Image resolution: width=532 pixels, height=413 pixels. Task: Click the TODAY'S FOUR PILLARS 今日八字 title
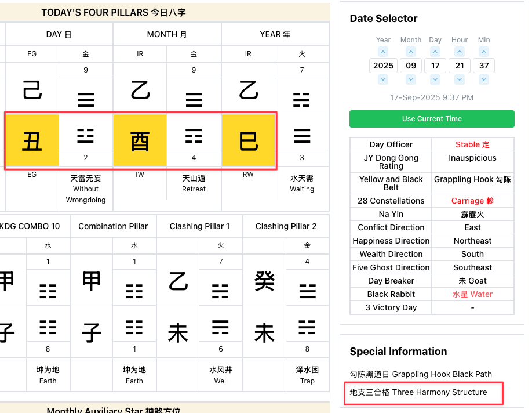click(x=114, y=13)
